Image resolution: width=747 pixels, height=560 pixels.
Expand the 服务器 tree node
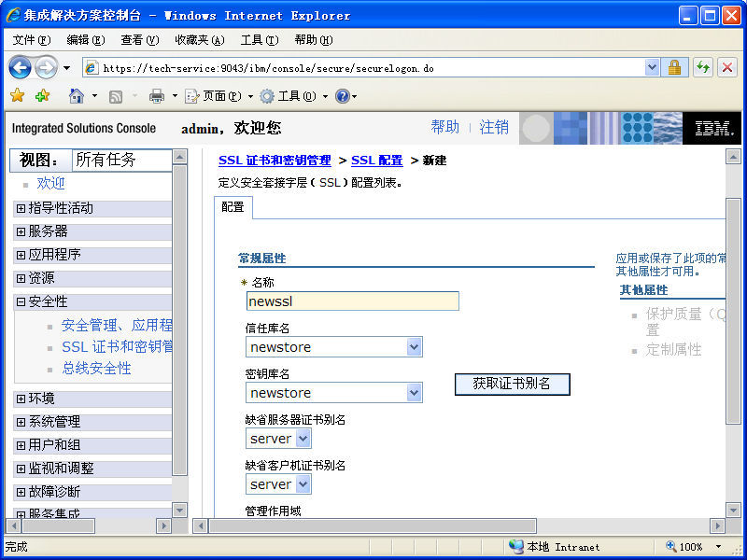[21, 231]
